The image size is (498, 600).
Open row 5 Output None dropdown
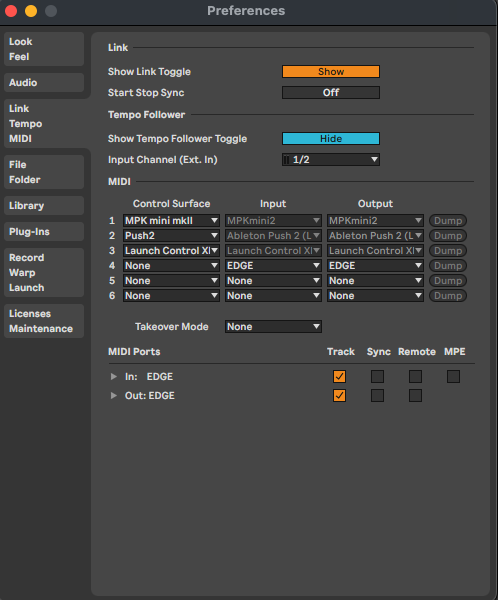point(375,281)
